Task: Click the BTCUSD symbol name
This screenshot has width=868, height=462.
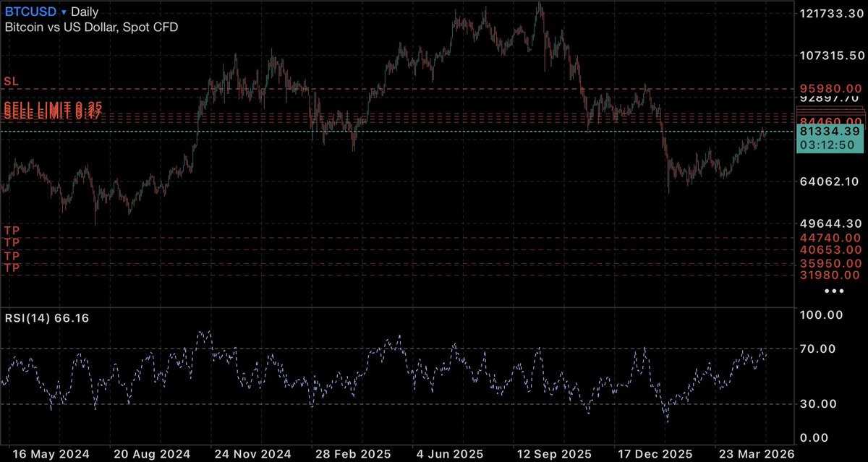Action: (30, 12)
